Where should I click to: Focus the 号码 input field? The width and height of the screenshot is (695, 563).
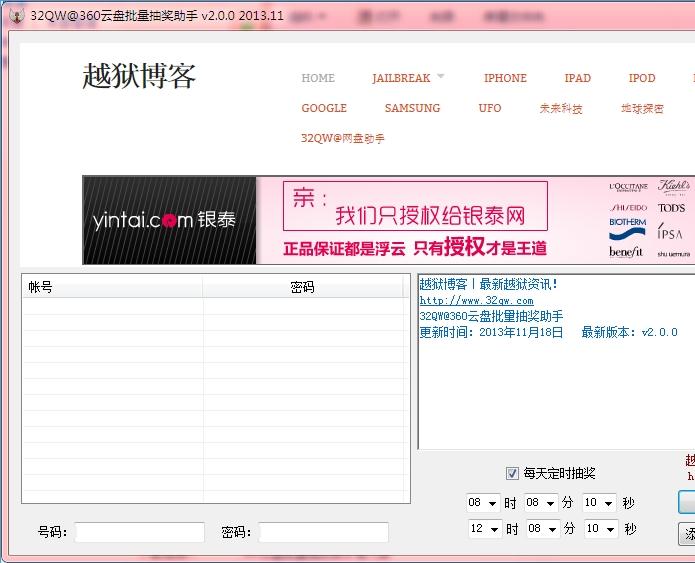coord(140,532)
